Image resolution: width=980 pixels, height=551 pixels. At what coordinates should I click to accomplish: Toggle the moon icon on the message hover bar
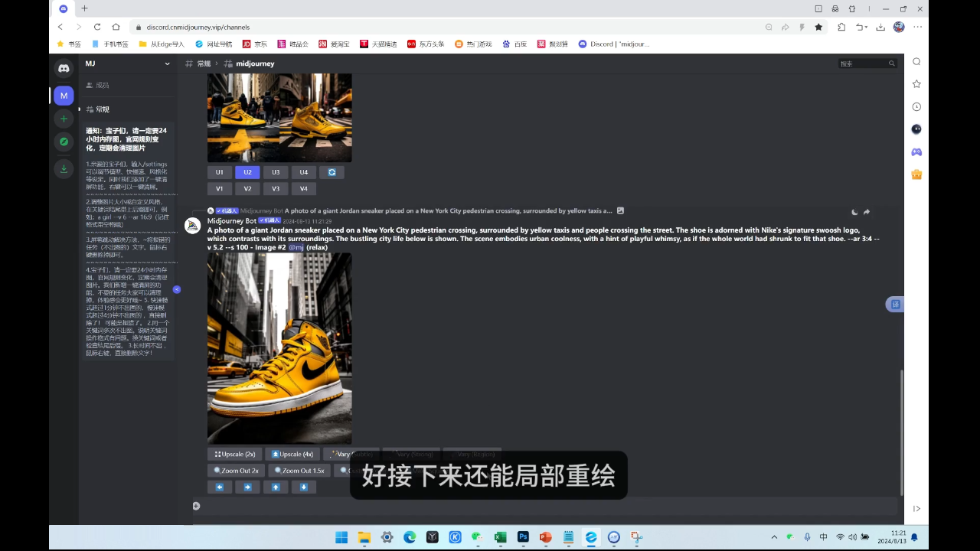[854, 211]
